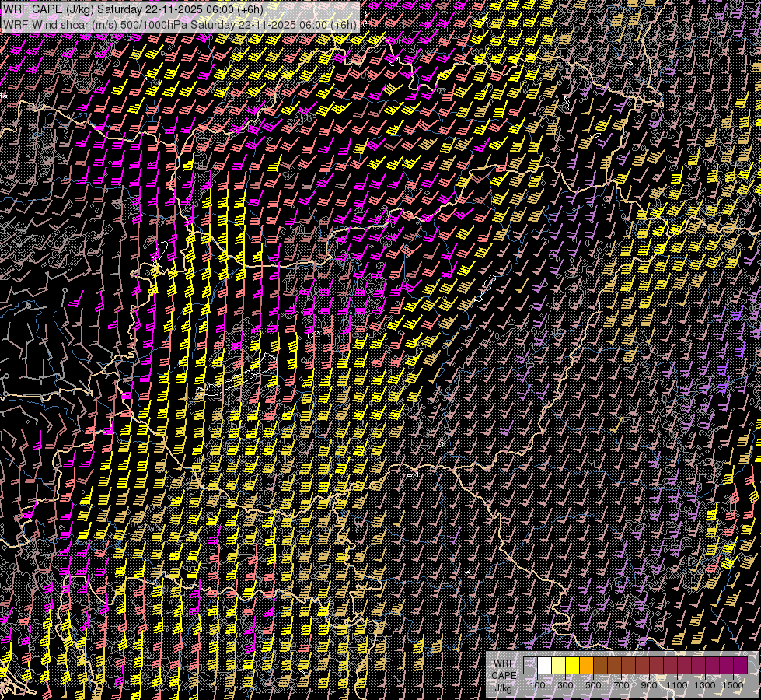
Task: Click the CAPE word in the legend
Action: point(504,676)
